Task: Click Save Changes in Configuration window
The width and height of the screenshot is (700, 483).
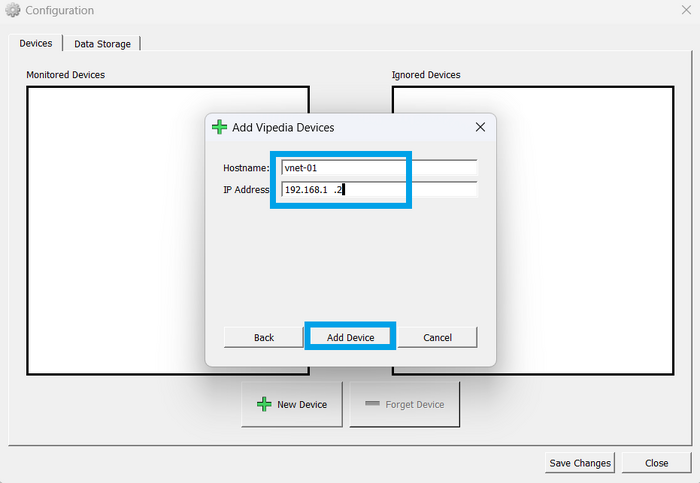Action: [580, 463]
